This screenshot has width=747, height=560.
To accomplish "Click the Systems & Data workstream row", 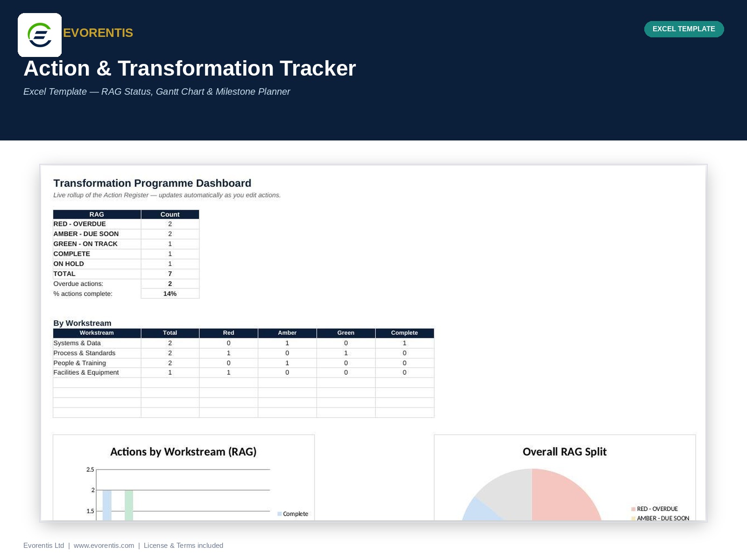I will 243,343.
